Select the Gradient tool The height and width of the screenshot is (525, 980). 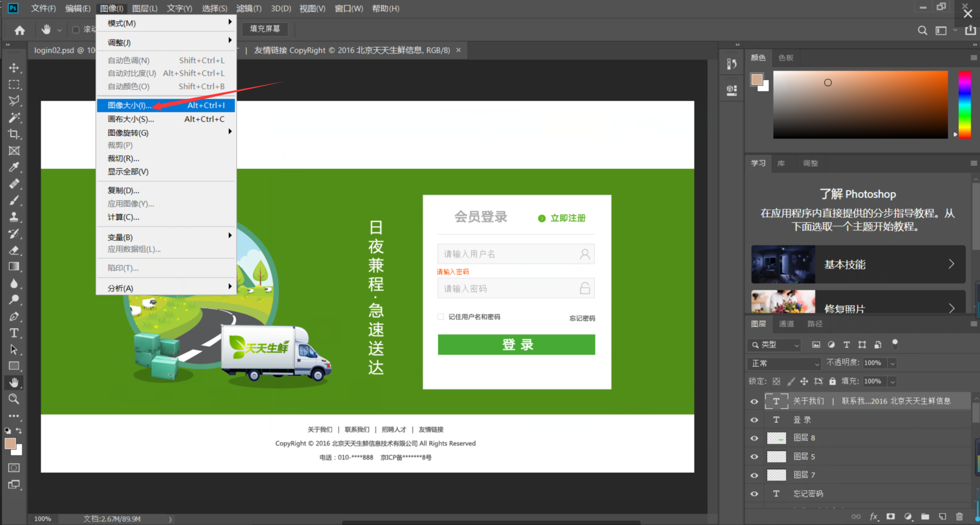click(14, 267)
